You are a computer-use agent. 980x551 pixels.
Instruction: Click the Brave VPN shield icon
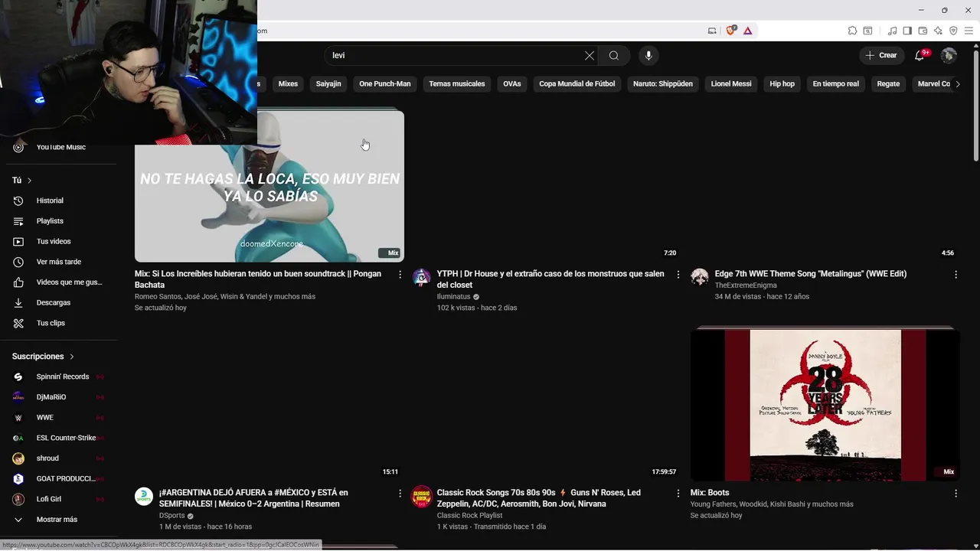[x=953, y=31]
